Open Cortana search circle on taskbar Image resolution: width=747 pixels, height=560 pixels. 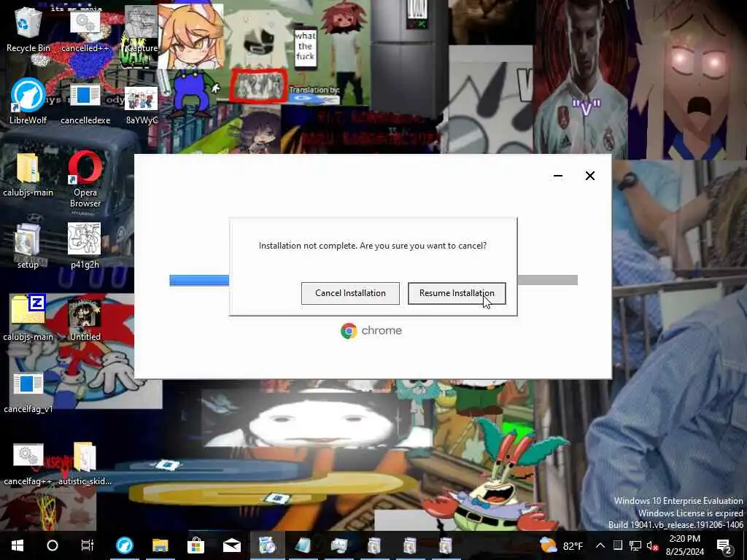53,545
